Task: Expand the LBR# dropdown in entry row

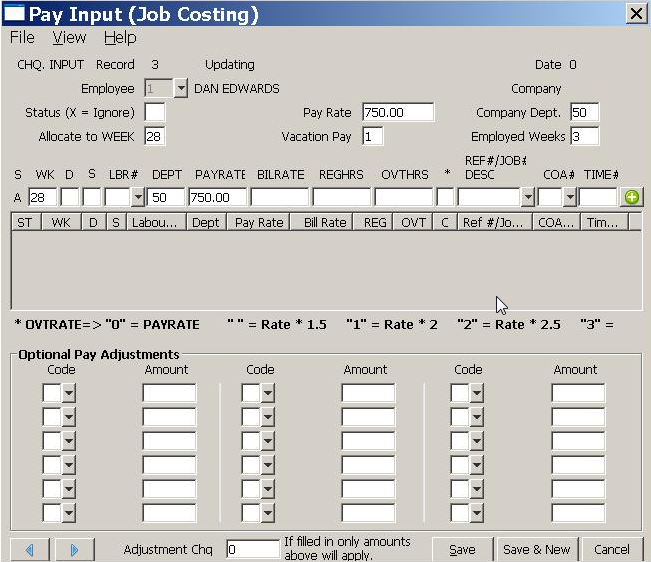Action: click(138, 197)
